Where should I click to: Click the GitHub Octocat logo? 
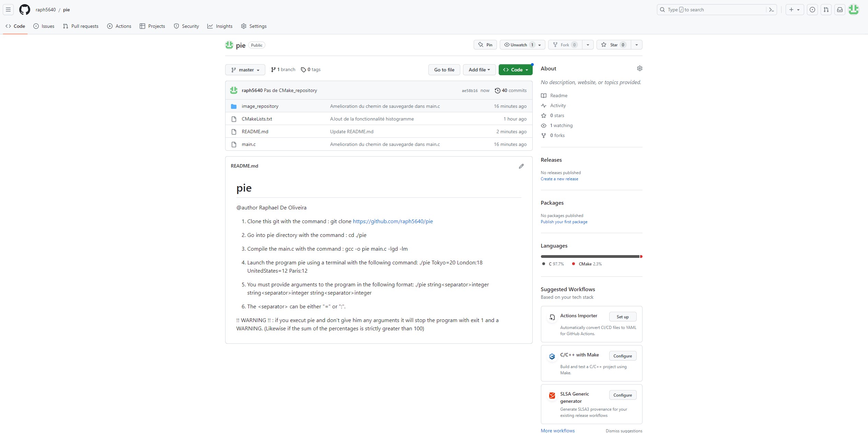point(24,10)
